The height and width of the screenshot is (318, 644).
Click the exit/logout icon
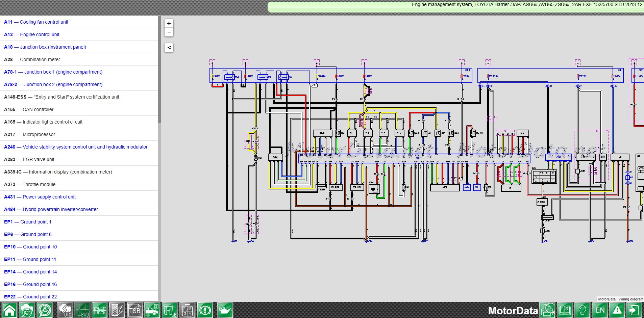pos(635,310)
